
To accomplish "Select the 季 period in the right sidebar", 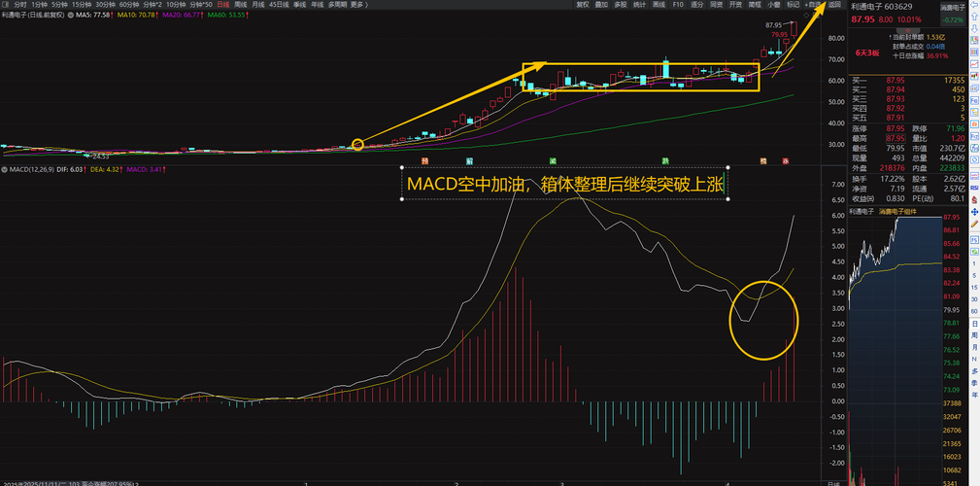I will [974, 382].
